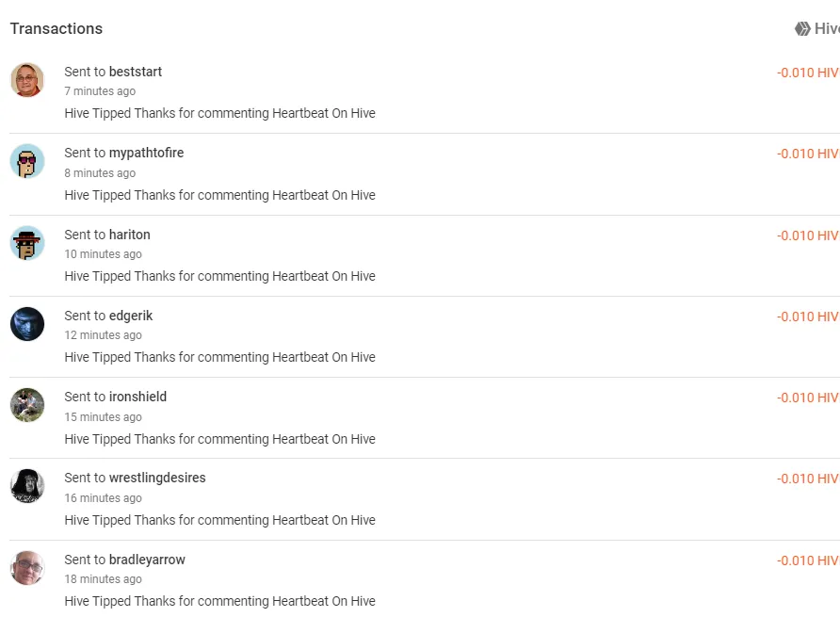Open edgerik's dark blue avatar

[27, 324]
